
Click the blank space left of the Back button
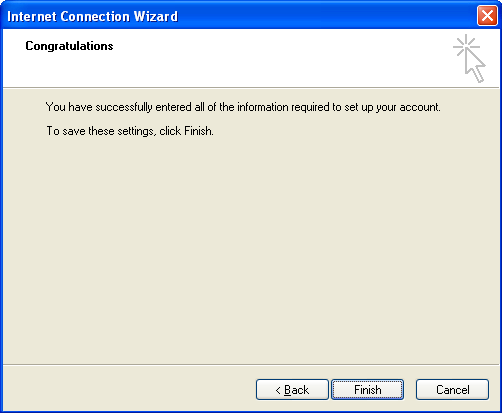(x=128, y=389)
